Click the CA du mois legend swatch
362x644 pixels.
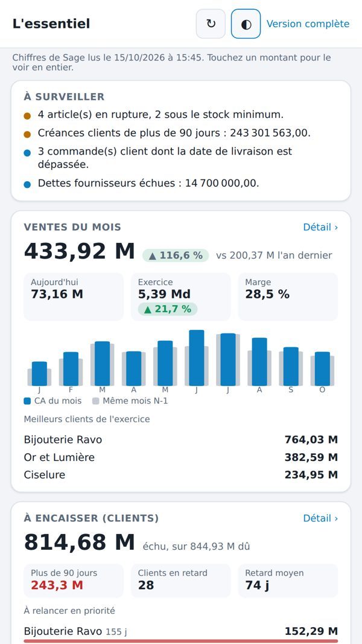point(28,401)
